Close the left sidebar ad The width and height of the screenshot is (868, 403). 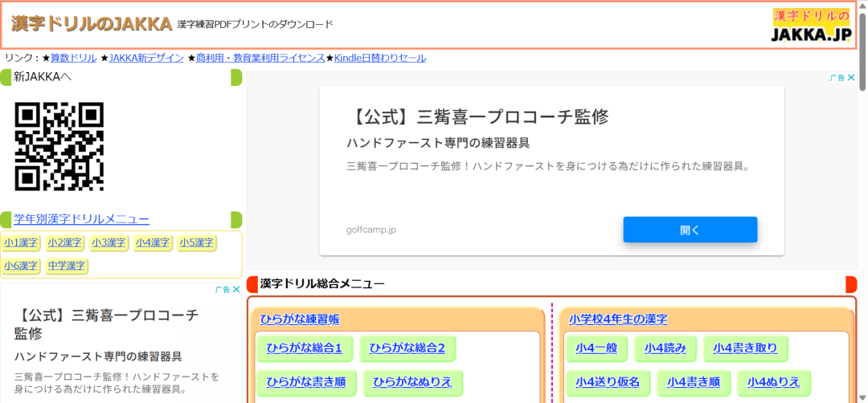pos(235,289)
